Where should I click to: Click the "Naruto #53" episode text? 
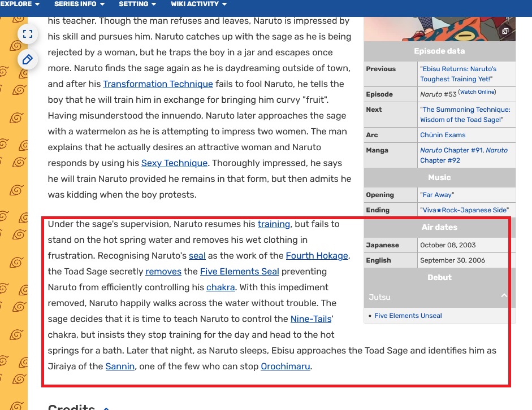[x=438, y=94]
